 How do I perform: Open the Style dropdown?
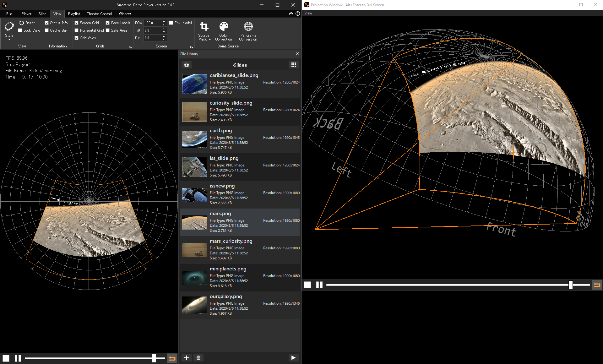point(9,31)
